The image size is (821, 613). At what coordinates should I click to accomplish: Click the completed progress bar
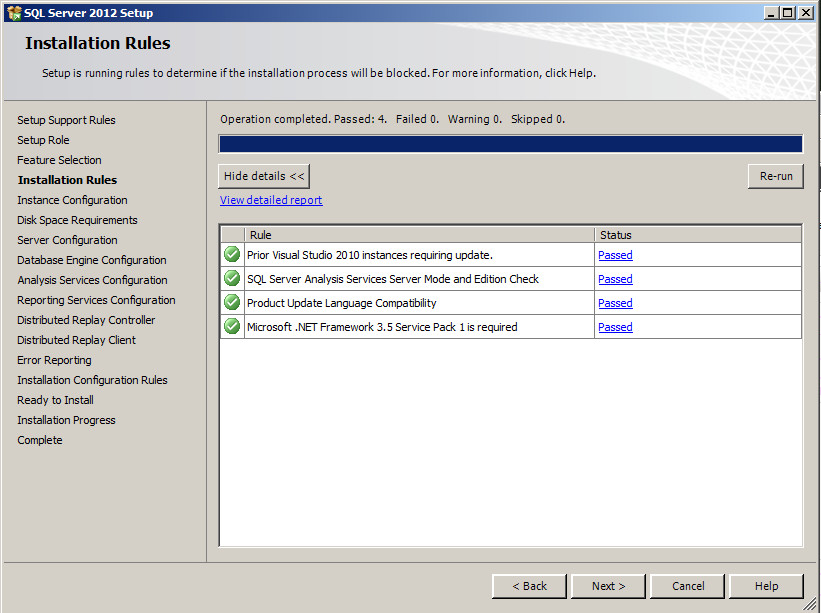coord(511,144)
